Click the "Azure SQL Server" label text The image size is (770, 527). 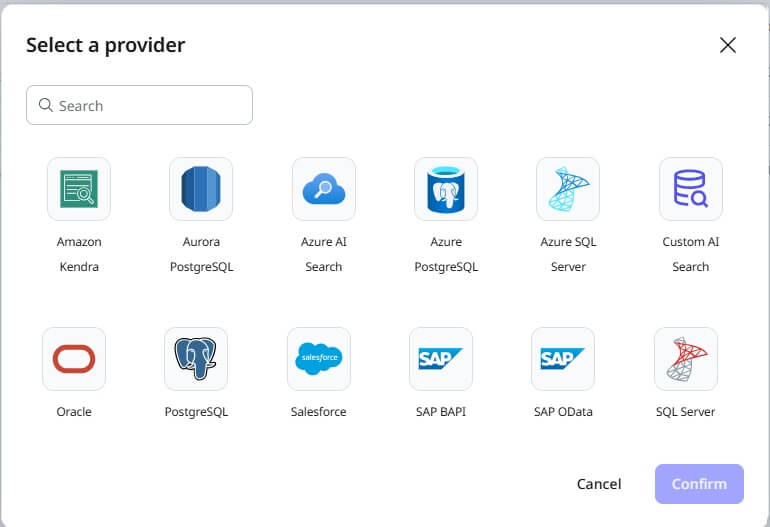click(x=568, y=254)
